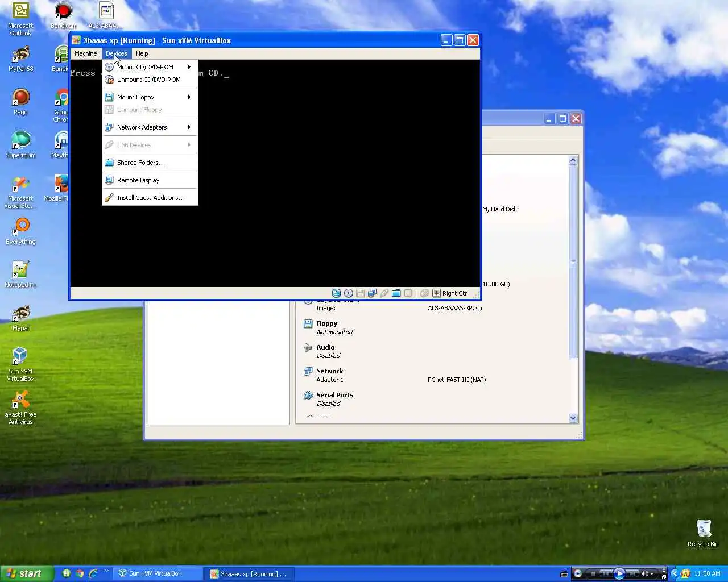The width and height of the screenshot is (728, 582).
Task: Open the MyPal 68 desktop shortcut
Action: [x=20, y=59]
